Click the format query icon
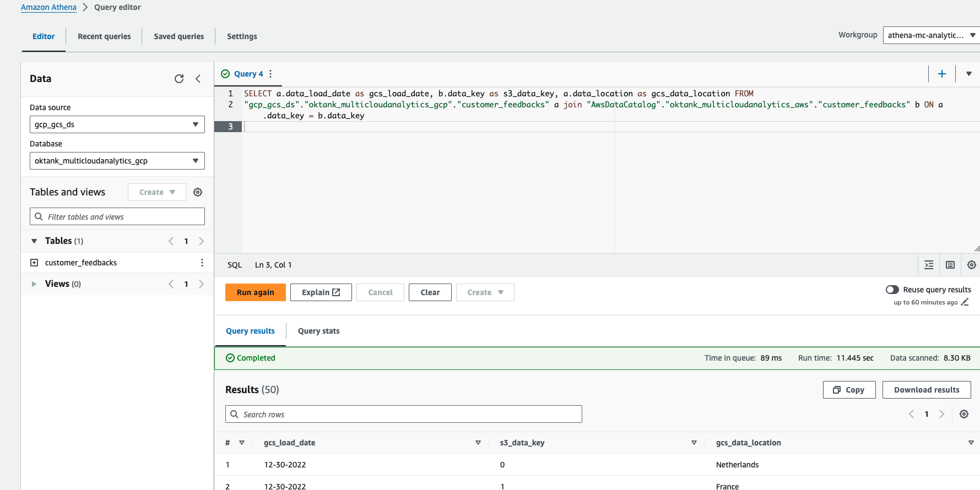Viewport: 980px width, 490px height. [929, 265]
